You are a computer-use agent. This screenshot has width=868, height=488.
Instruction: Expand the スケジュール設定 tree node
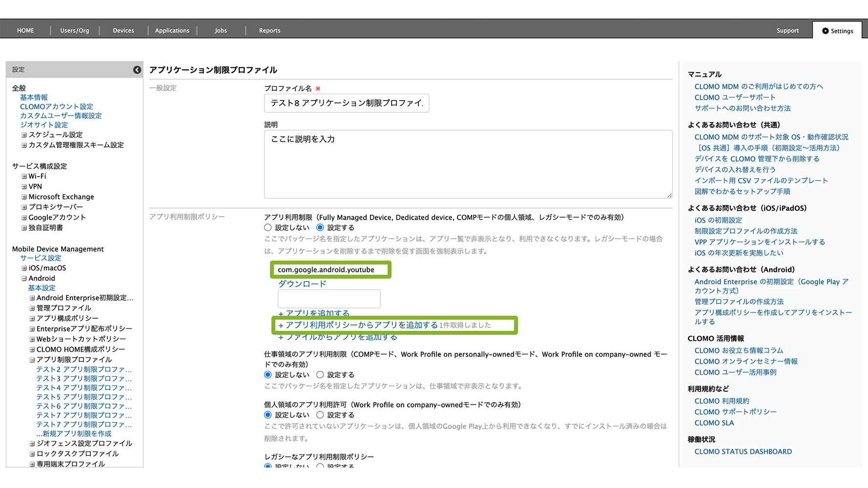(x=24, y=135)
